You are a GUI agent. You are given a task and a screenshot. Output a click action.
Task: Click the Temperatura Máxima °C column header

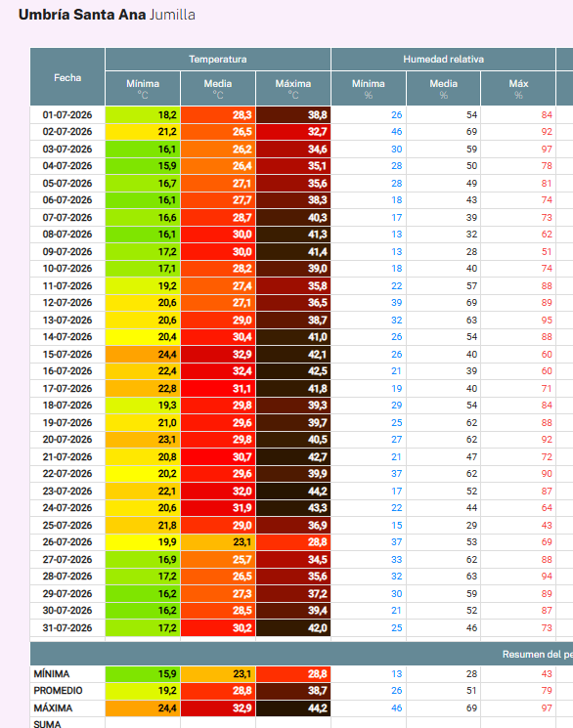[x=293, y=89]
